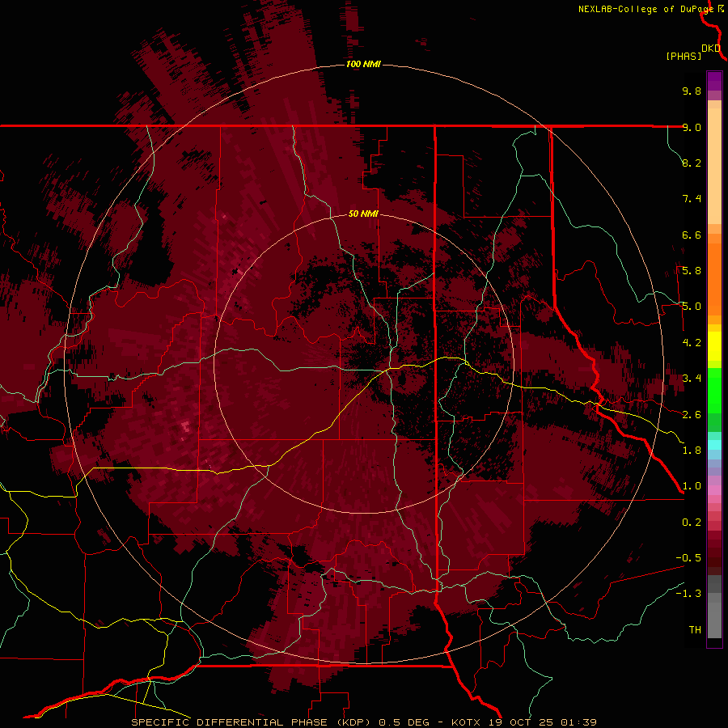
Task: Click the 9.0 value on color scale
Action: (x=692, y=127)
